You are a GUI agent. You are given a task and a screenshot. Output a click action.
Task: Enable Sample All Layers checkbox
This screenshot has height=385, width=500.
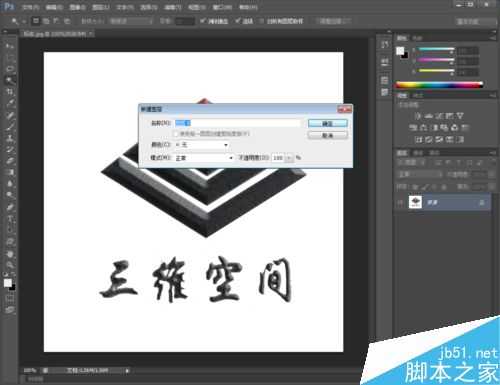pos(262,21)
